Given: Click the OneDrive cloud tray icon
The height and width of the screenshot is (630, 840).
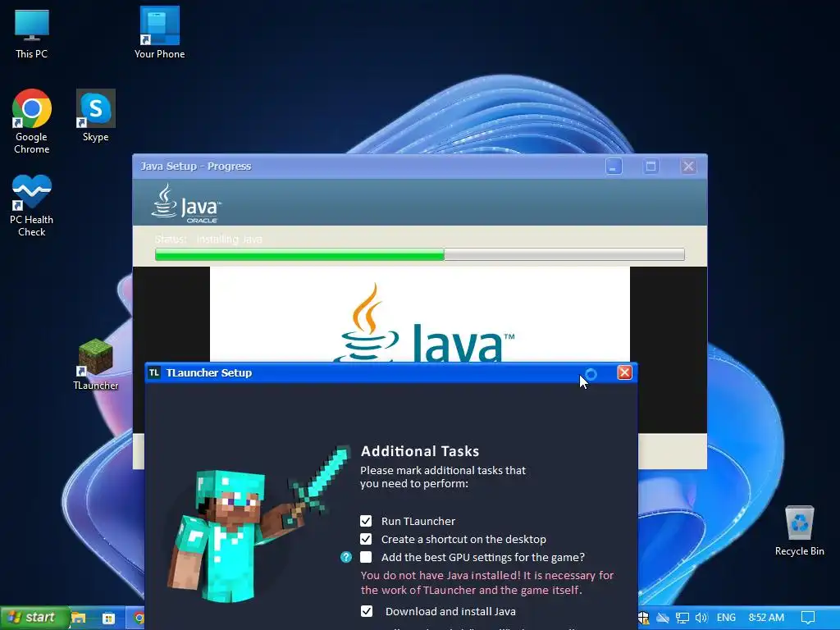Looking at the screenshot, I should 663,618.
